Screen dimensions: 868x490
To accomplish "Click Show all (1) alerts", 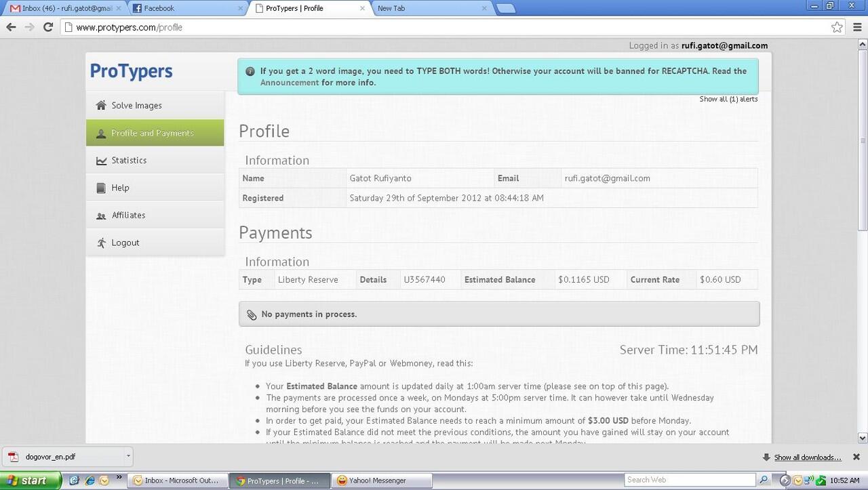I will point(728,99).
